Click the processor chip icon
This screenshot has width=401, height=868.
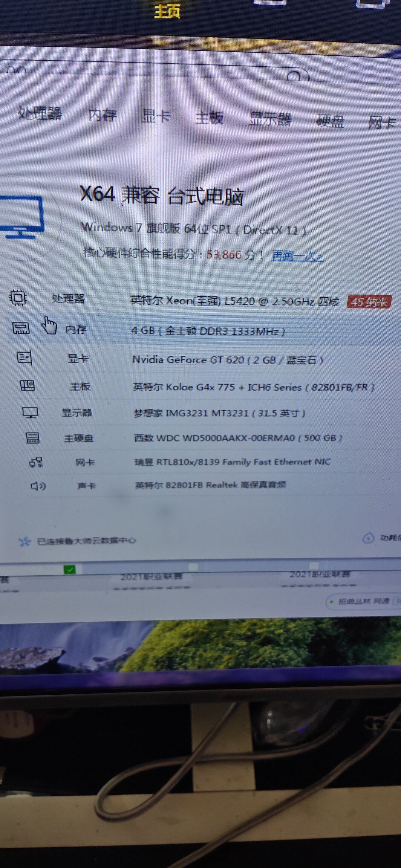click(18, 298)
